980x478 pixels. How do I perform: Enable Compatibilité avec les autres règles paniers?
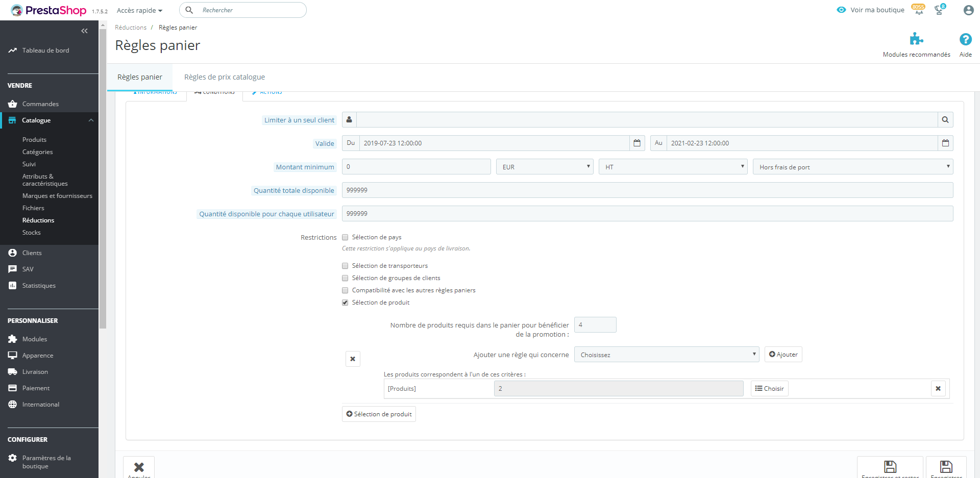pos(345,290)
